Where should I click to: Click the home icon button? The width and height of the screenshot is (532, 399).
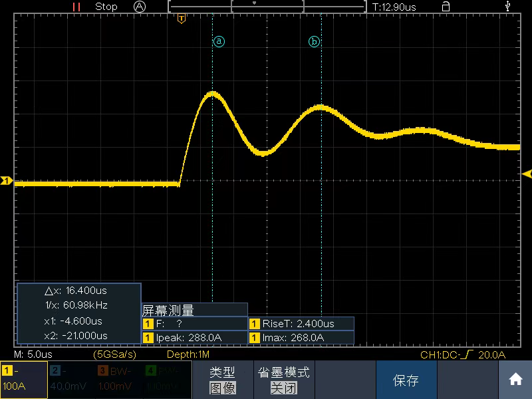[x=515, y=380]
